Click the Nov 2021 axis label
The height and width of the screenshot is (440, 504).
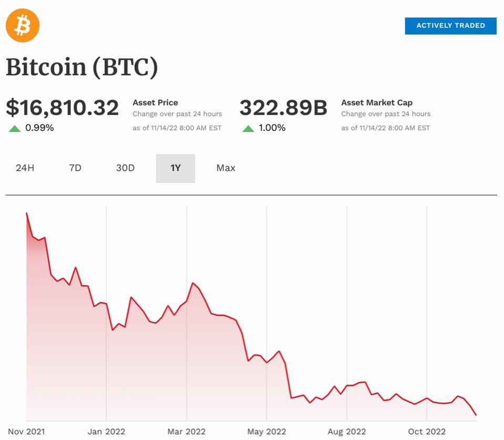click(x=25, y=430)
